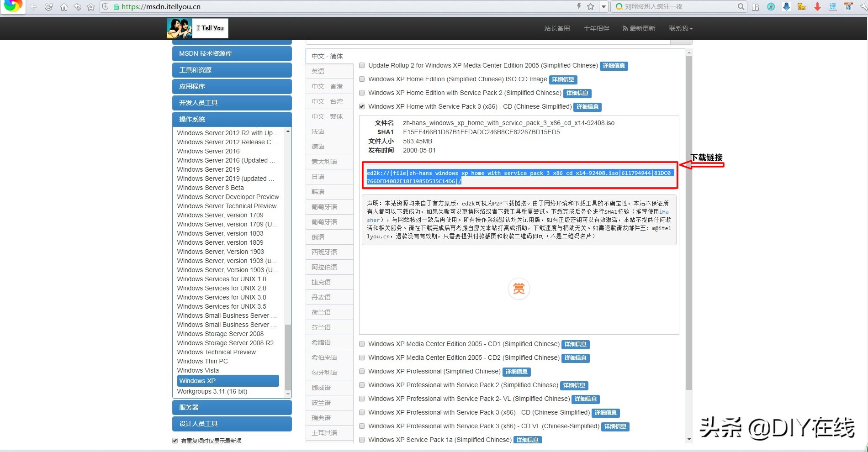
Task: Toggle 有重复项时仅显示最新项 option
Action: [x=175, y=440]
